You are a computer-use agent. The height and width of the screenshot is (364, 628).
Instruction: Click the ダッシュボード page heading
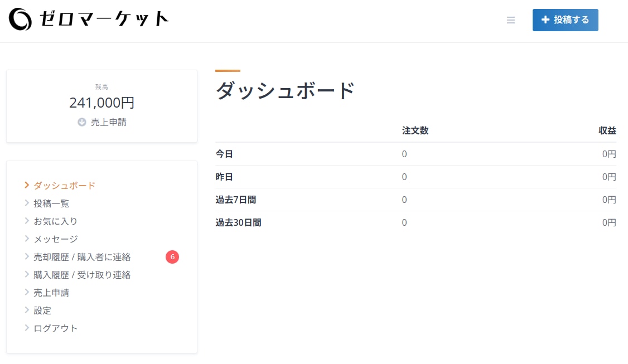click(285, 91)
